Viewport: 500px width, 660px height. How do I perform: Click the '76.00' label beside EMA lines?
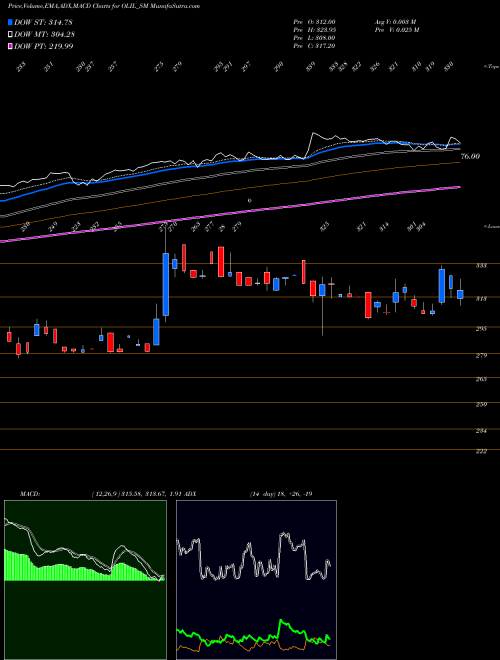coord(471,156)
